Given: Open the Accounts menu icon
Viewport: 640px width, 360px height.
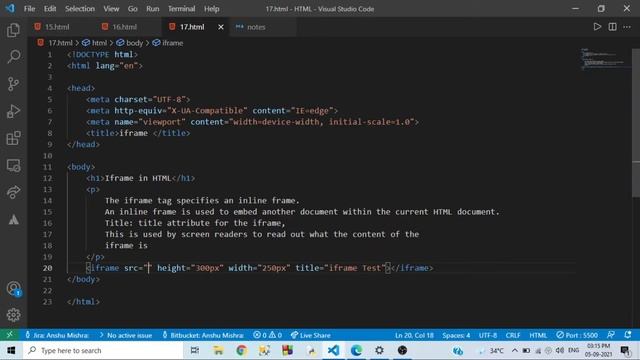Looking at the screenshot, I should tap(13, 289).
